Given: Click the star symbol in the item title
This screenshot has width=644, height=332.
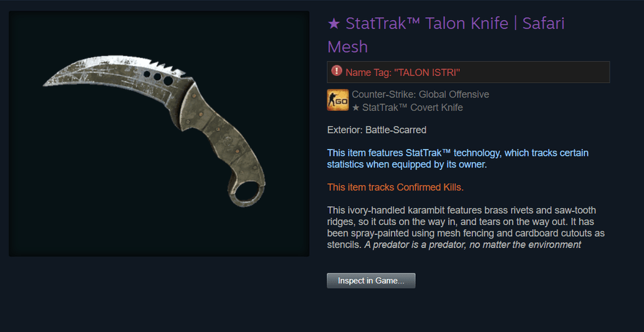Looking at the screenshot, I should [x=334, y=24].
